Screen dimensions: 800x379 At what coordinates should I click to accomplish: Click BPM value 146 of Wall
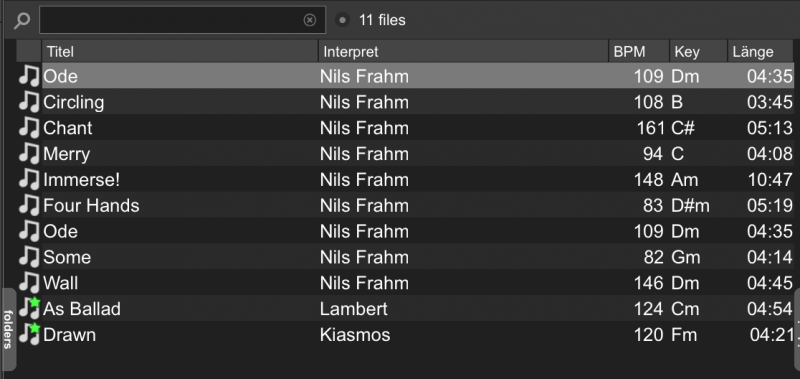point(648,283)
